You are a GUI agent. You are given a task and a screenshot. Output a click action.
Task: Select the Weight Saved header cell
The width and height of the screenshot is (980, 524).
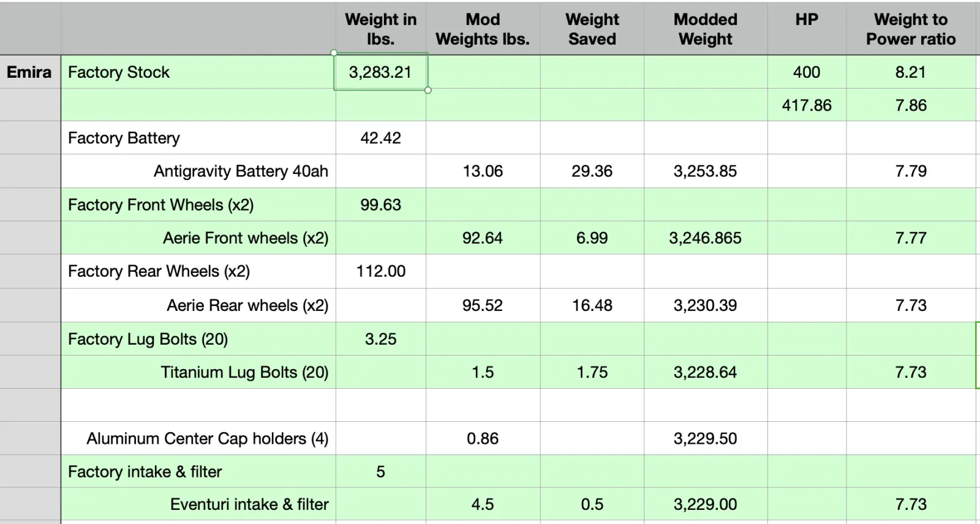(592, 29)
